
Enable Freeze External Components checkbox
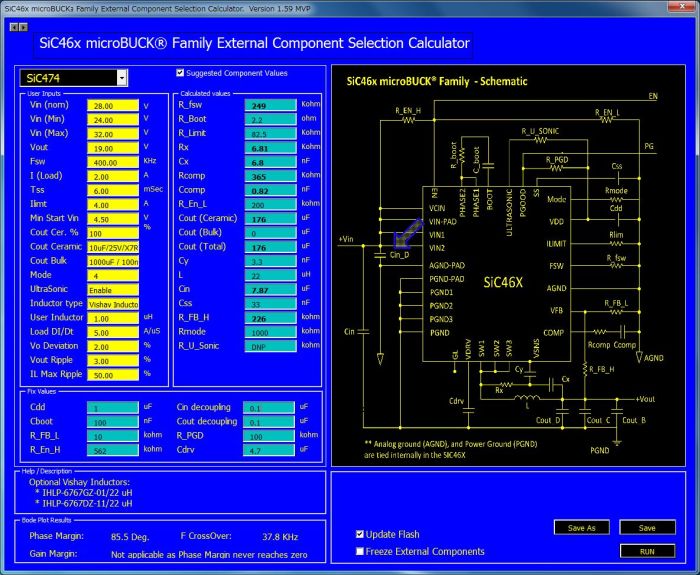click(359, 551)
